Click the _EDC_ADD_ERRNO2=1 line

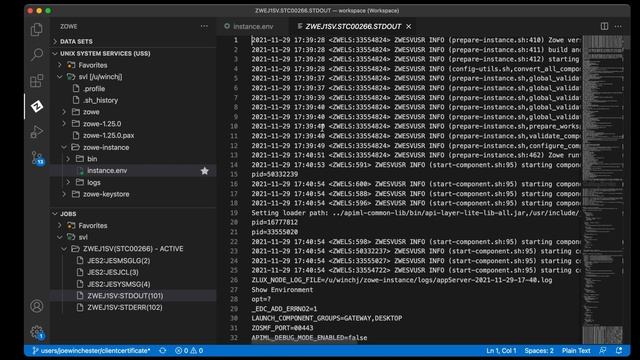coord(284,309)
